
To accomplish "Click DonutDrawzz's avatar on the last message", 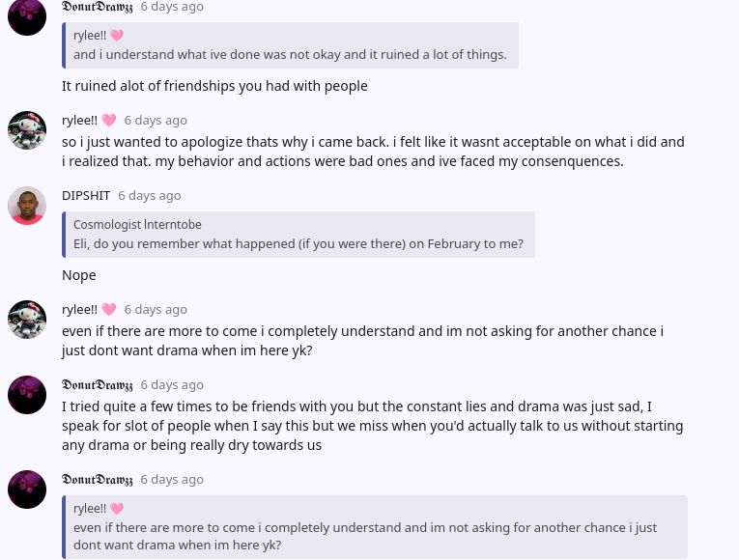I will 27,490.
